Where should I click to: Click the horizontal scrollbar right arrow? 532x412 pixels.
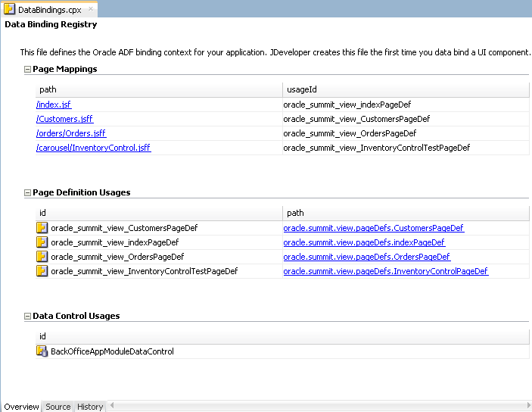click(x=529, y=405)
